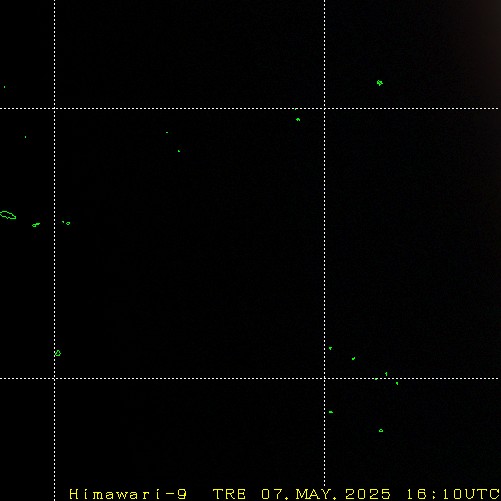Click the small hollow round island below the island chain
Image resolution: width=501 pixels, height=501 pixels.
[x=381, y=431]
